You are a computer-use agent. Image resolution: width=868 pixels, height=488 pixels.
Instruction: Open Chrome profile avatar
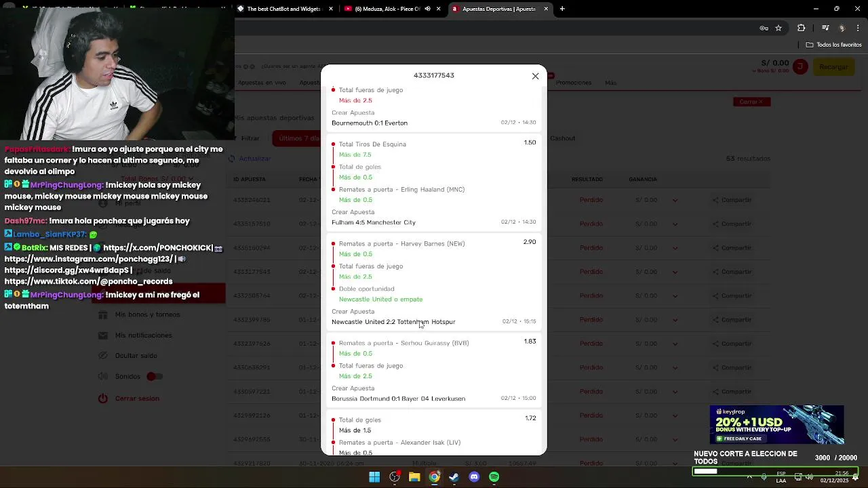coord(842,28)
